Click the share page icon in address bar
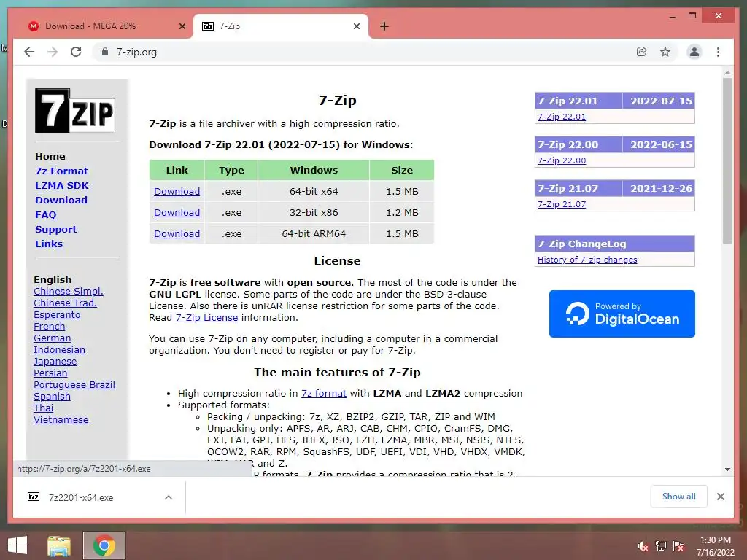 point(642,52)
